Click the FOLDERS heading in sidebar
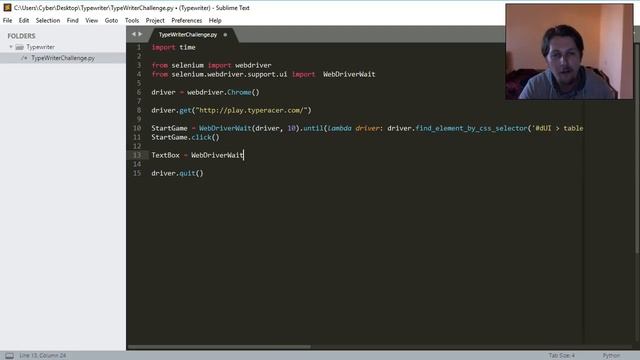This screenshot has width=640, height=360. (x=21, y=36)
